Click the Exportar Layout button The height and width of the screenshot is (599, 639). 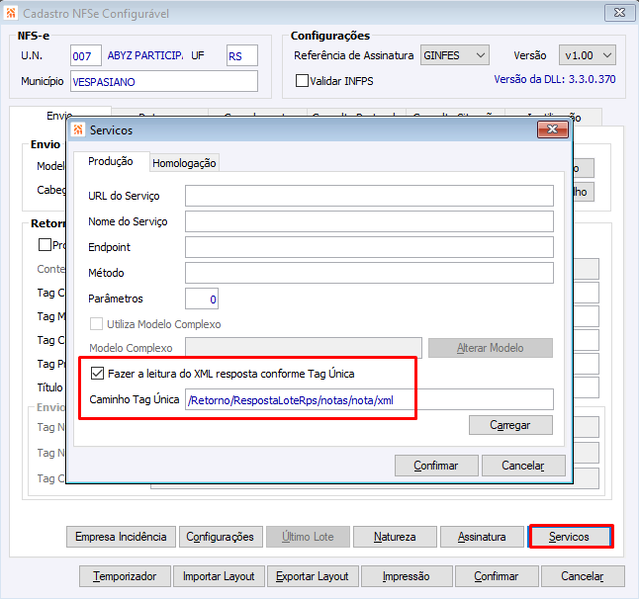[x=313, y=576]
